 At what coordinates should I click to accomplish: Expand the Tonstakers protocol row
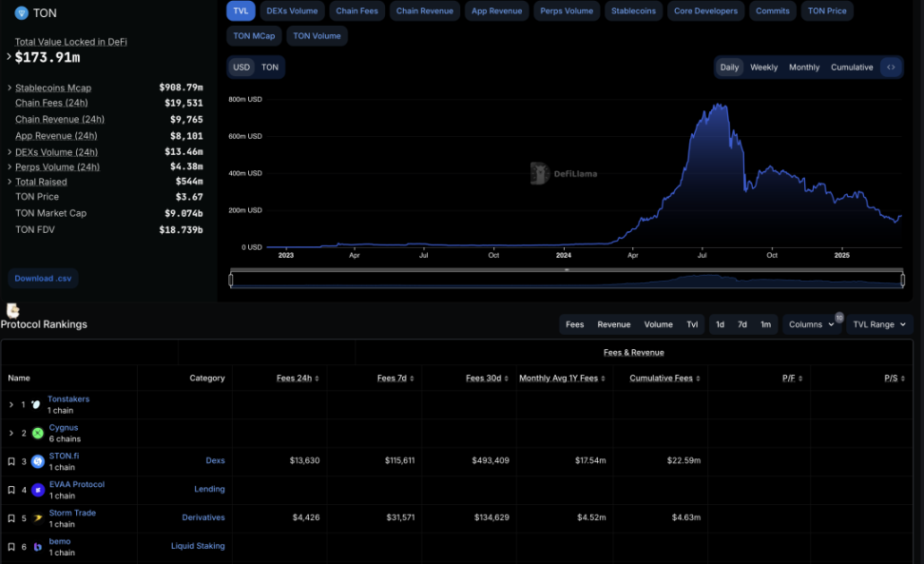(x=11, y=405)
